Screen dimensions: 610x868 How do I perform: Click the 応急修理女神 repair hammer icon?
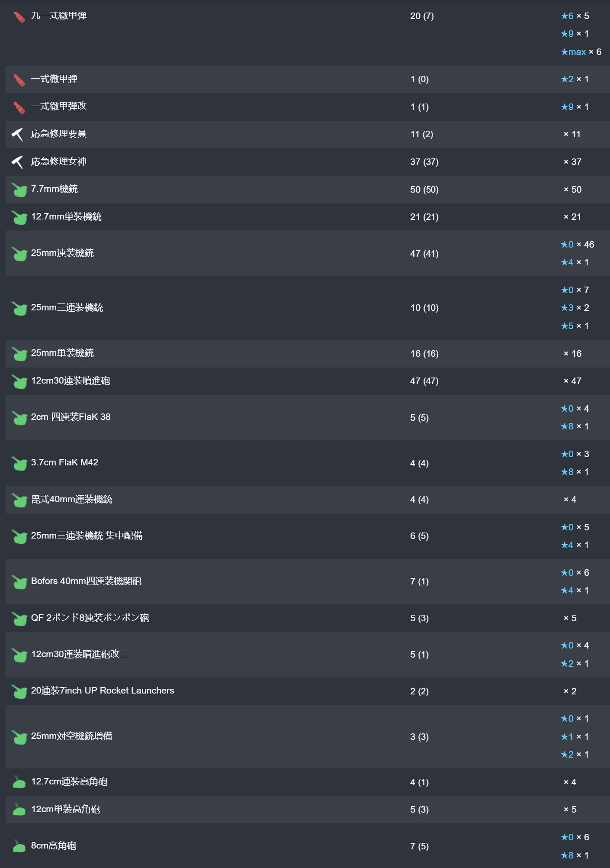(x=18, y=162)
